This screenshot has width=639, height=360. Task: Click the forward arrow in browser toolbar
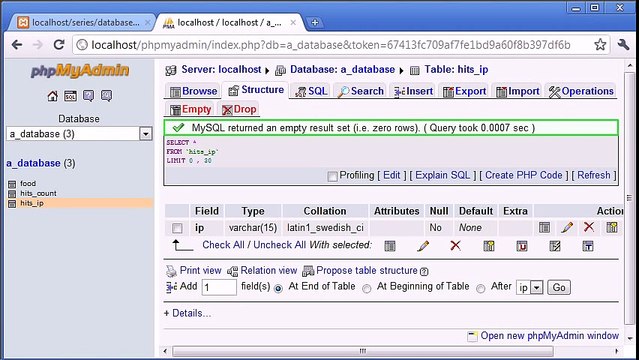[x=37, y=44]
